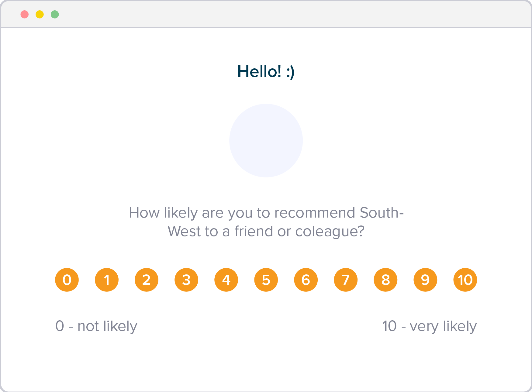Click the '0 - not likely' label

96,326
